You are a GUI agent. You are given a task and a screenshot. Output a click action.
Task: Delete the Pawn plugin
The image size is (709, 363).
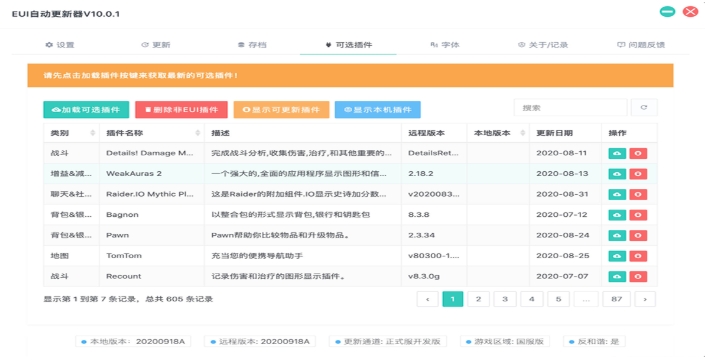pos(638,236)
